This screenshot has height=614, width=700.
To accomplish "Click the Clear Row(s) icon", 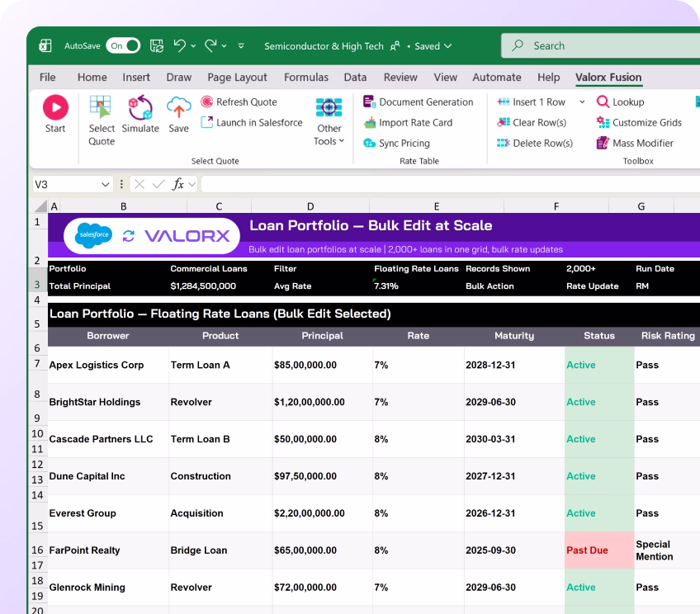I will coord(504,122).
